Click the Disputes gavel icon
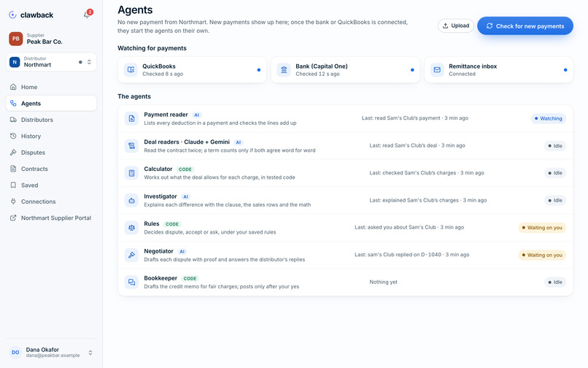The image size is (588, 368). point(13,152)
